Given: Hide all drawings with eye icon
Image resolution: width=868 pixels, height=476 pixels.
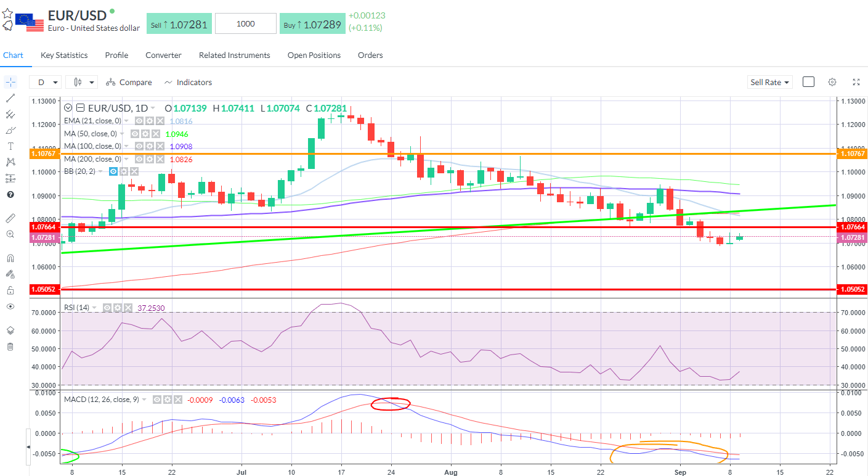Looking at the screenshot, I should tap(10, 306).
